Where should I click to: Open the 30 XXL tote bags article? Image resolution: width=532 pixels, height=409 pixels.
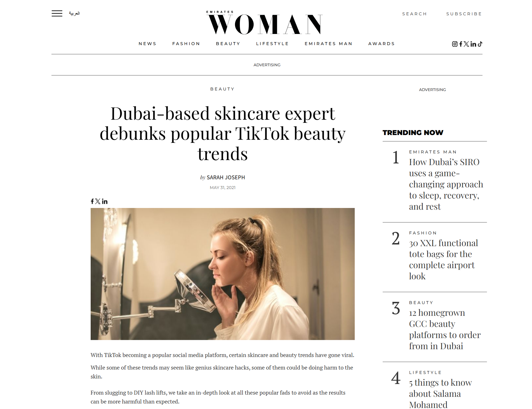(443, 259)
